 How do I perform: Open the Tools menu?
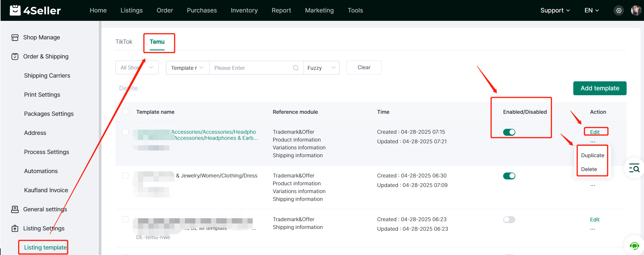tap(355, 10)
